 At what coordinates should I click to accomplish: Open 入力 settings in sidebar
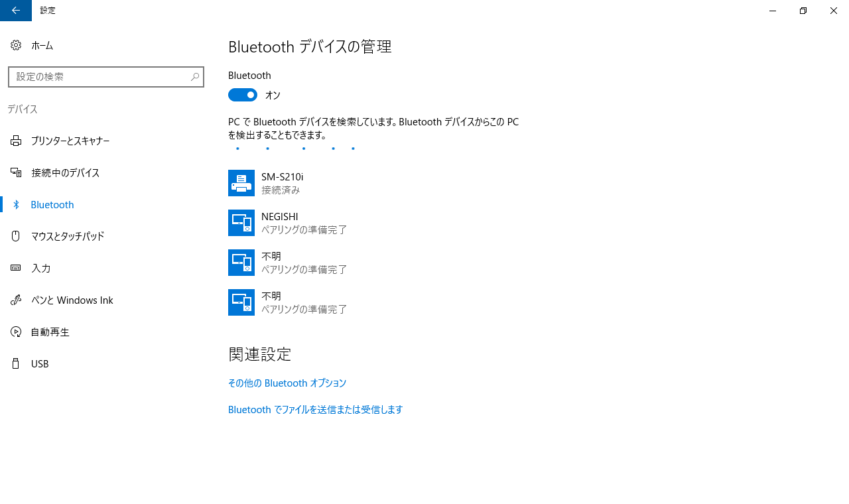coord(41,268)
